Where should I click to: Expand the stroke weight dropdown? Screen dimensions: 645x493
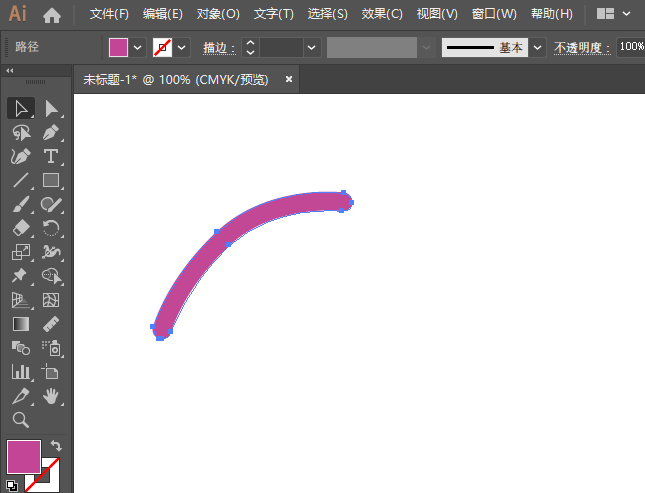pos(311,48)
